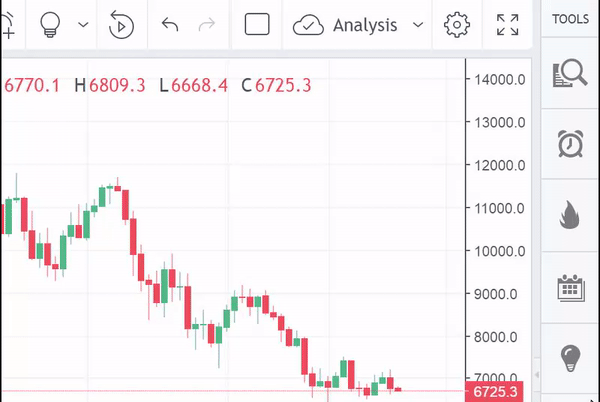The height and width of the screenshot is (402, 600).
Task: Open the hotlists flame icon
Action: 570,215
